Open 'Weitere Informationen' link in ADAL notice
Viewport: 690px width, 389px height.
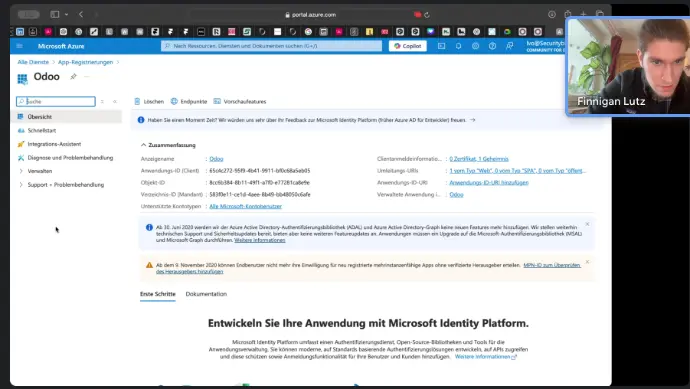pyautogui.click(x=260, y=240)
